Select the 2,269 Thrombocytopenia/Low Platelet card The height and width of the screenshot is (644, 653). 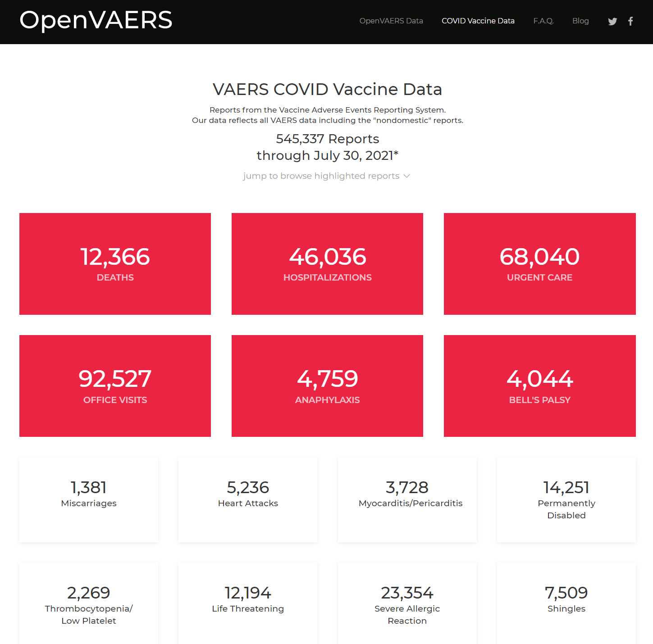click(89, 603)
